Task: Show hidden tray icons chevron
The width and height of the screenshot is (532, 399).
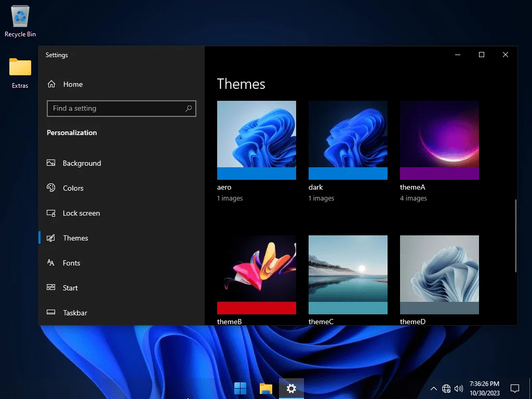Action: click(433, 389)
